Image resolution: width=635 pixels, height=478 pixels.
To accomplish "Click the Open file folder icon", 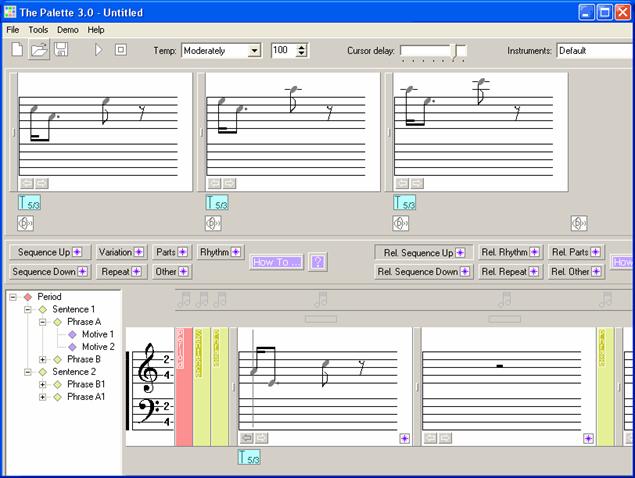I will click(x=39, y=50).
